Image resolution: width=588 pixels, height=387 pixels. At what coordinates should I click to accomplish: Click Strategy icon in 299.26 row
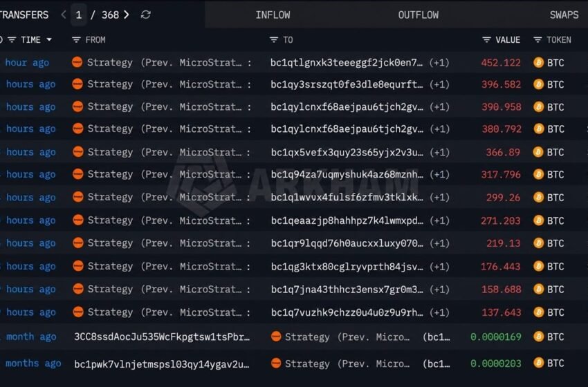click(x=78, y=197)
